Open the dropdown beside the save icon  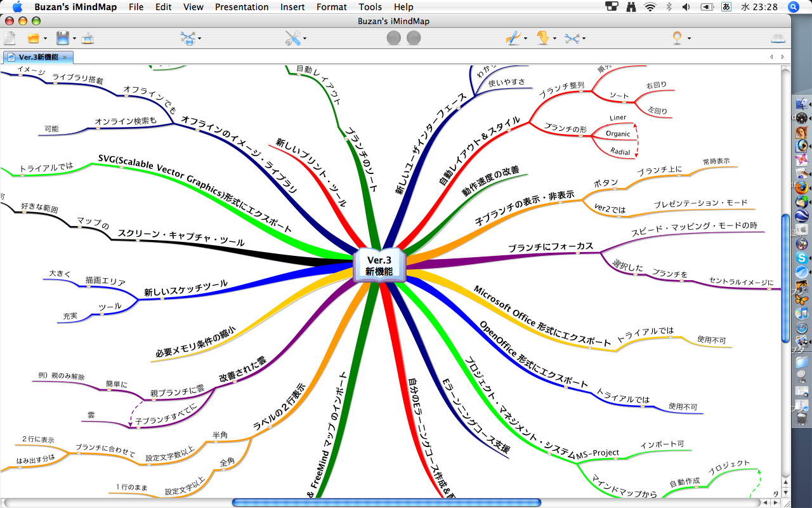coord(74,39)
